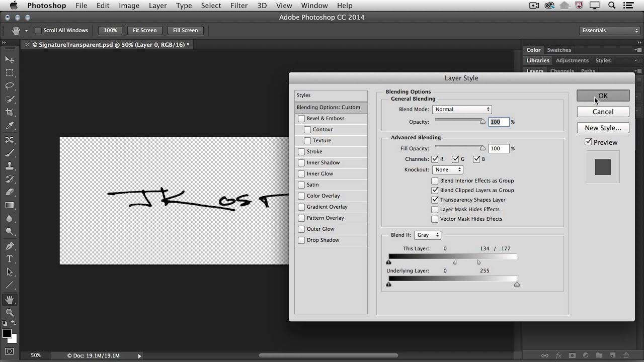This screenshot has width=644, height=362.
Task: Click the layer effects fx icon
Action: click(559, 355)
